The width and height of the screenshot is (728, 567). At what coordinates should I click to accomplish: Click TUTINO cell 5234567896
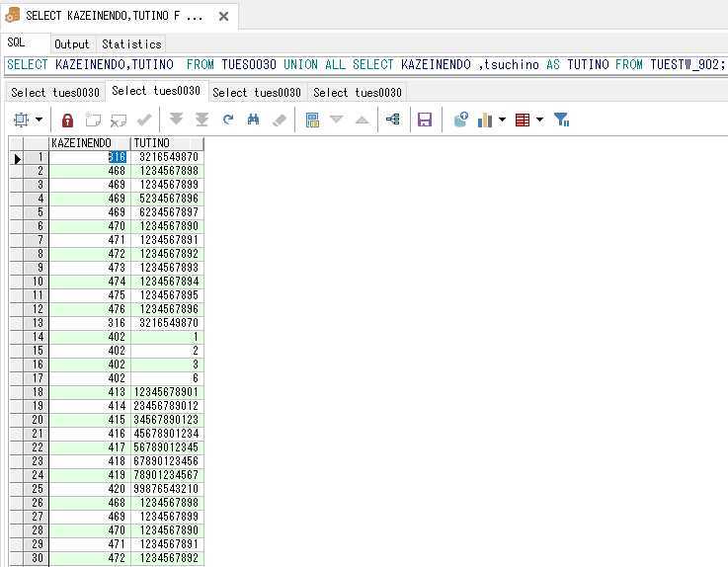click(x=167, y=199)
